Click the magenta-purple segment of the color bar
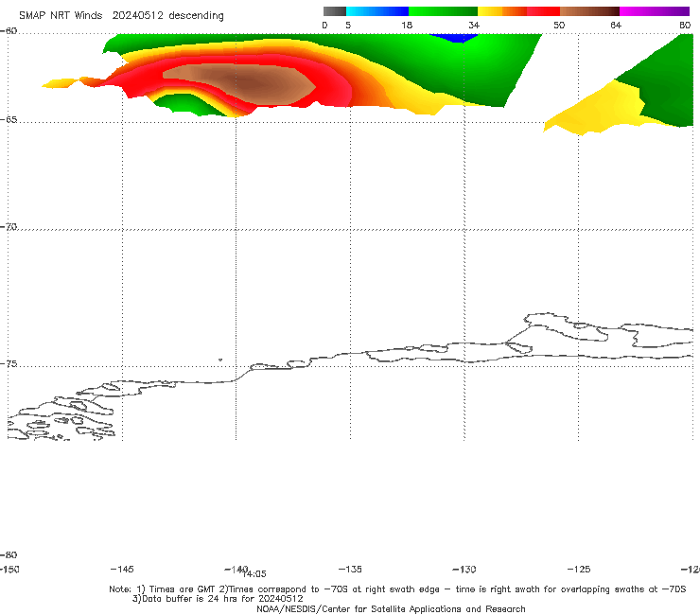The image size is (700, 615). [655, 11]
